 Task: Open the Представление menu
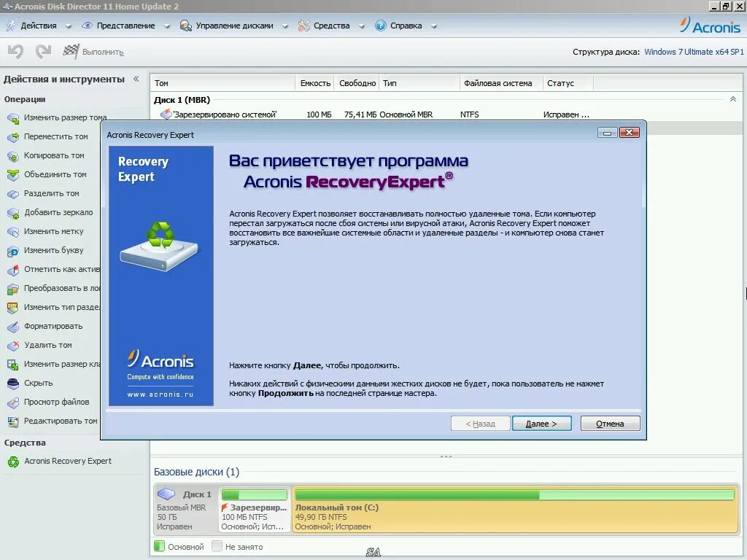click(x=125, y=26)
